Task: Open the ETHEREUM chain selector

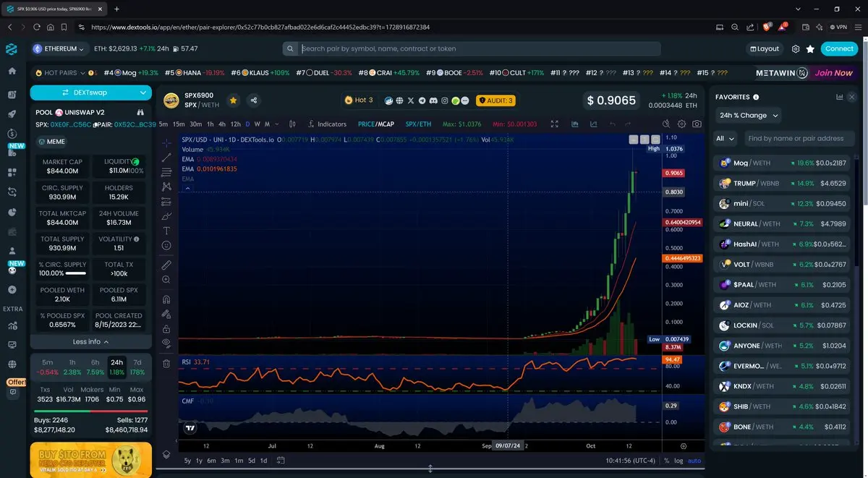Action: pyautogui.click(x=59, y=49)
